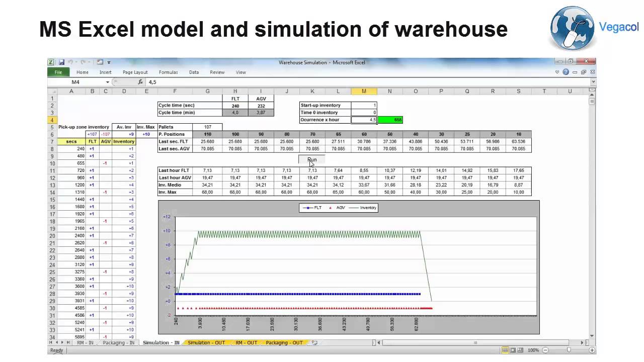Image resolution: width=644 pixels, height=362 pixels.
Task: Open the View ribbon tab
Action: tap(241, 72)
